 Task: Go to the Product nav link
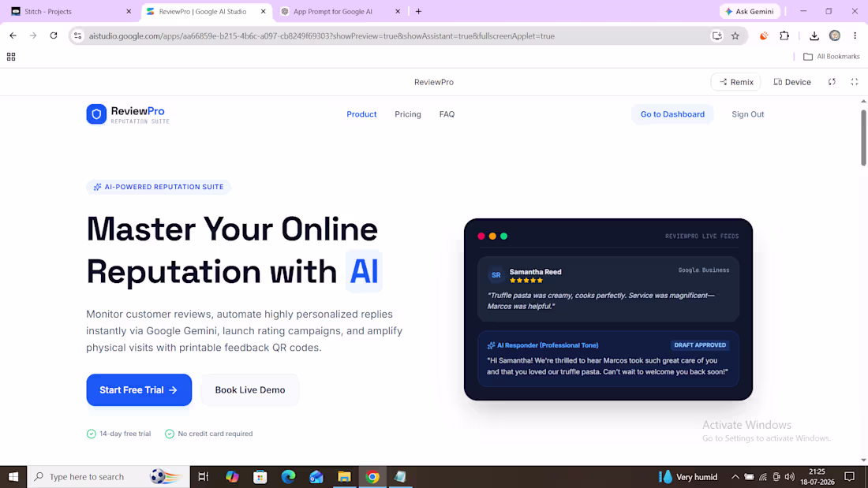(361, 114)
